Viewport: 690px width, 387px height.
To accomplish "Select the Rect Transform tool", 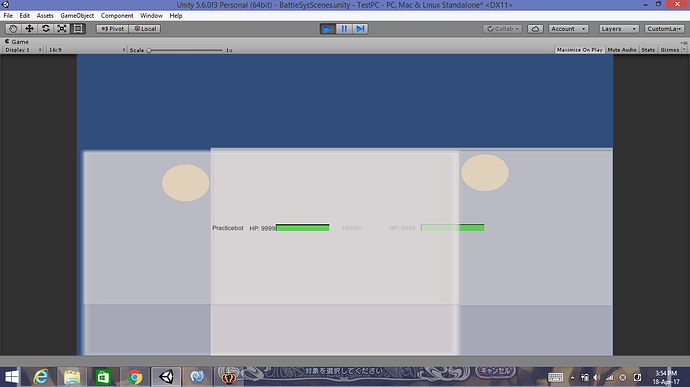I will 78,29.
